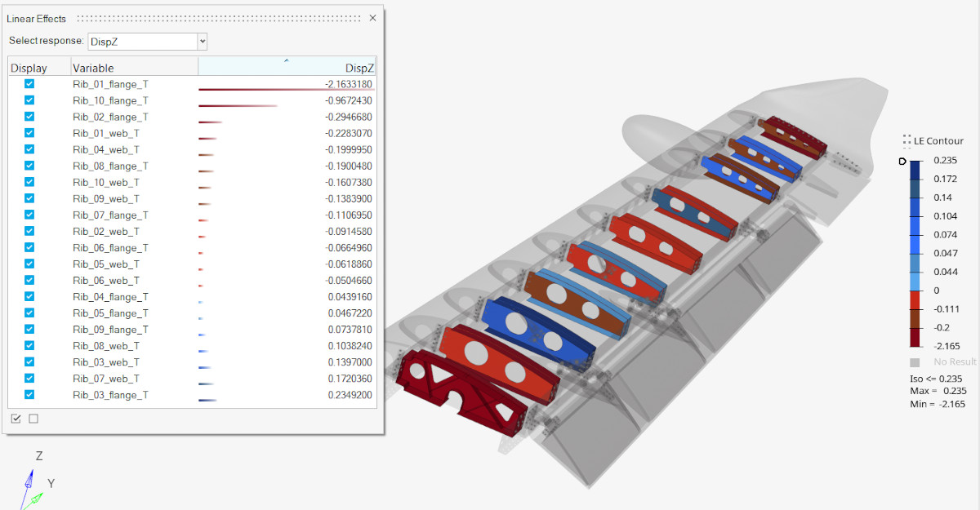980x510 pixels.
Task: Toggle the select-all checkbox at panel bottom left
Action: (x=17, y=418)
